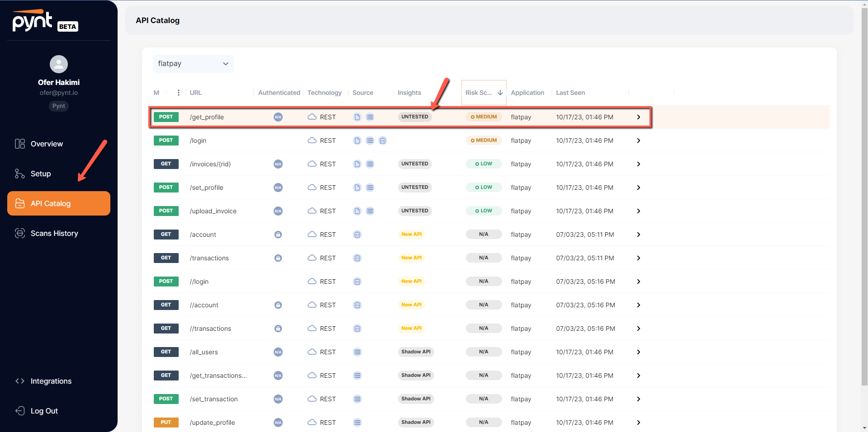Screen dimensions: 868x432
Task: Click the lock icon in /account row
Action: [x=278, y=235]
